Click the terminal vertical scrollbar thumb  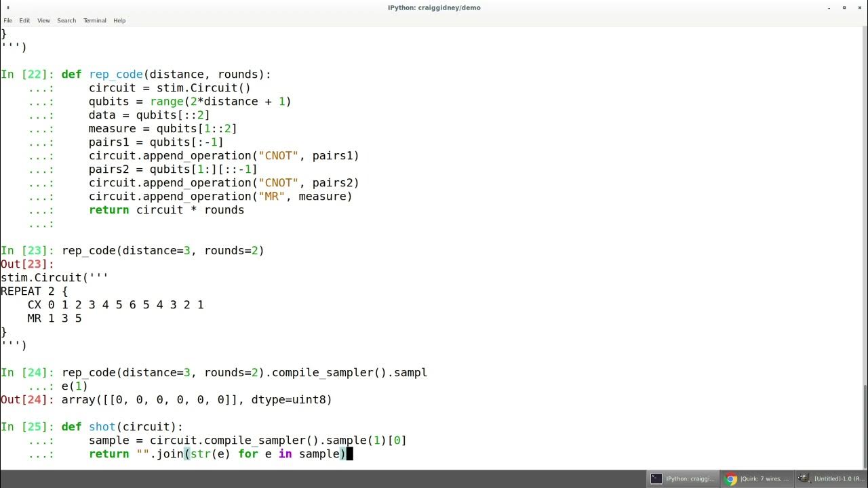pos(865,426)
